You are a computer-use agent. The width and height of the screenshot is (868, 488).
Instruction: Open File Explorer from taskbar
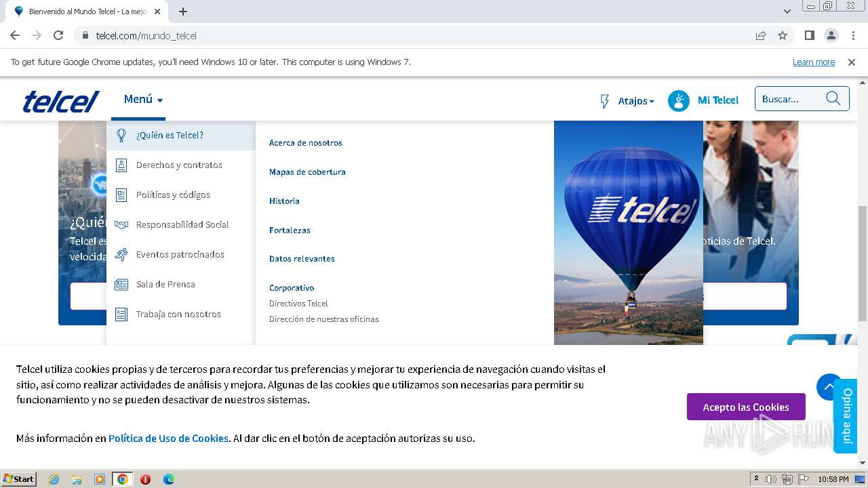click(77, 479)
